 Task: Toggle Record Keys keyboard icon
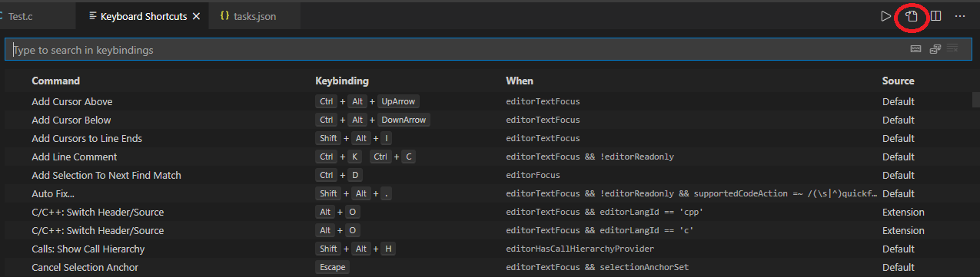coord(915,49)
